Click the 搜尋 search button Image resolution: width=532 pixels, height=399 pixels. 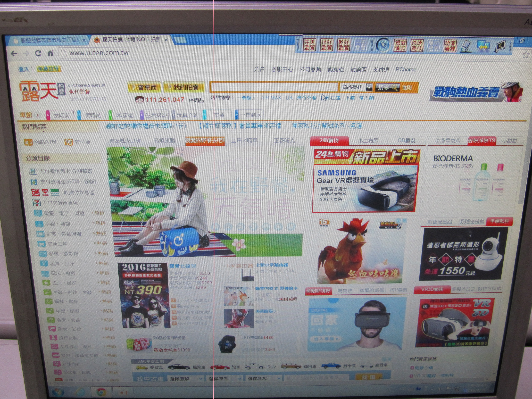coord(387,87)
